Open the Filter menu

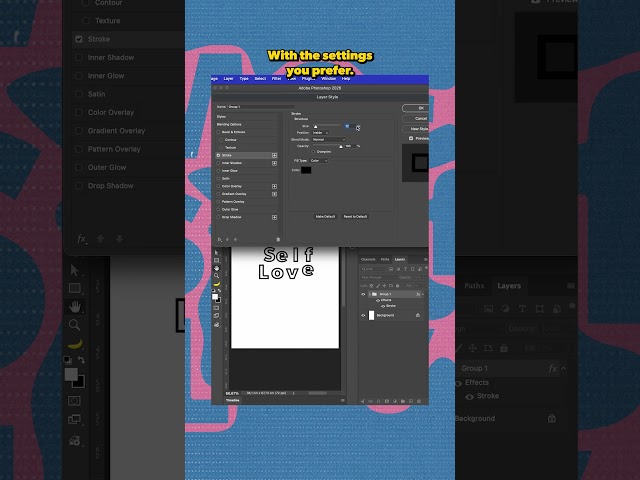click(x=277, y=79)
